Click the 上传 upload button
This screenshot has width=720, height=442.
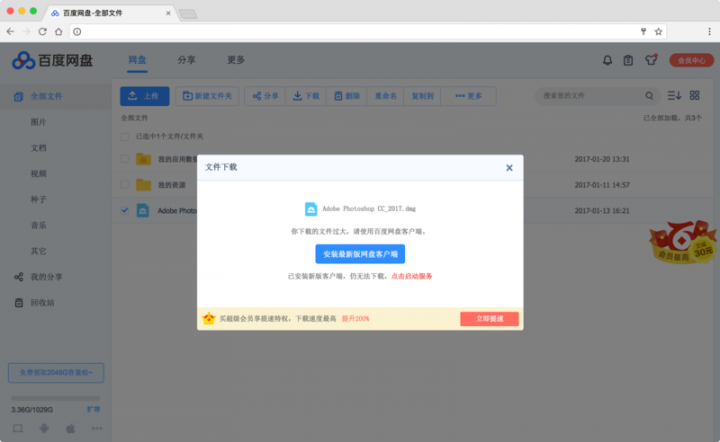[x=145, y=96]
